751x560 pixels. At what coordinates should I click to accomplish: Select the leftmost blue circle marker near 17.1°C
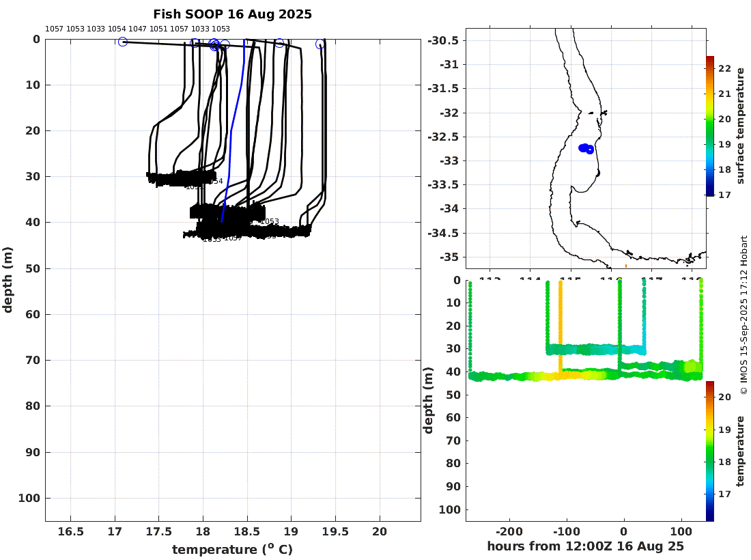[x=123, y=42]
